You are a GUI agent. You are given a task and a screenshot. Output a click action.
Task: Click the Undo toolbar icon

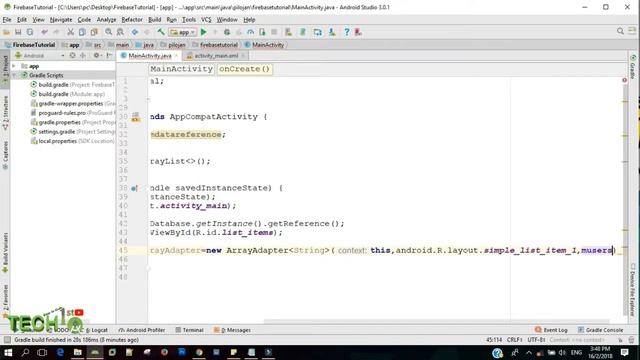click(44, 32)
